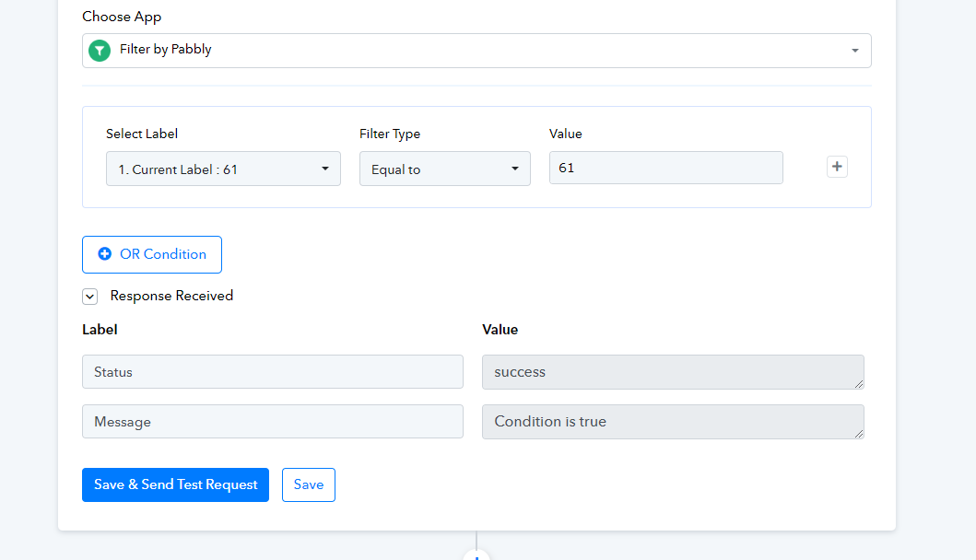Click the Condition is true value area
The image size is (976, 560).
click(673, 422)
